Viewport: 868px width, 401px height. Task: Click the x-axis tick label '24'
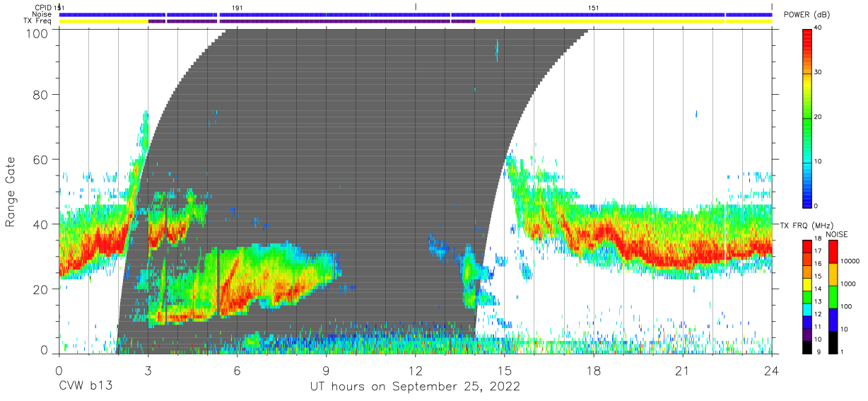[x=772, y=371]
